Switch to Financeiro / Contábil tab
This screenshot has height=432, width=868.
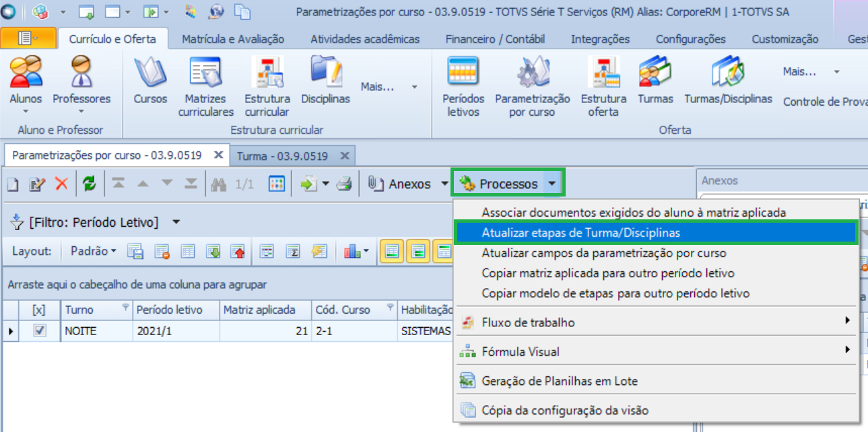[495, 39]
